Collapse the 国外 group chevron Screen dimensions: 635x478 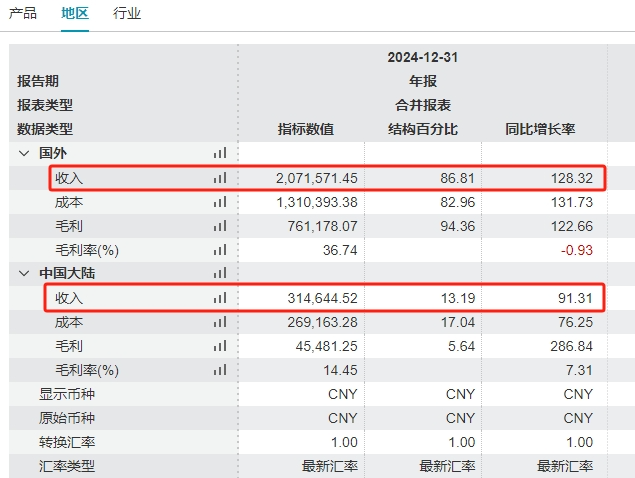click(24, 154)
